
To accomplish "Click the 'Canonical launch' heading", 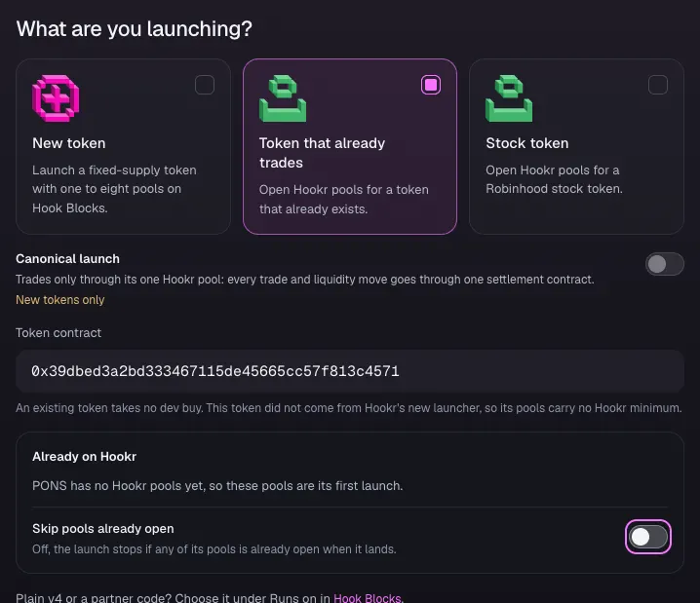I will coord(67,259).
